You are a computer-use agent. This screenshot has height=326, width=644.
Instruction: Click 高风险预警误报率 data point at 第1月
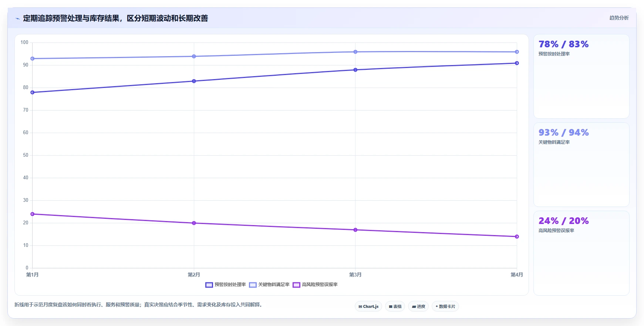coord(33,214)
